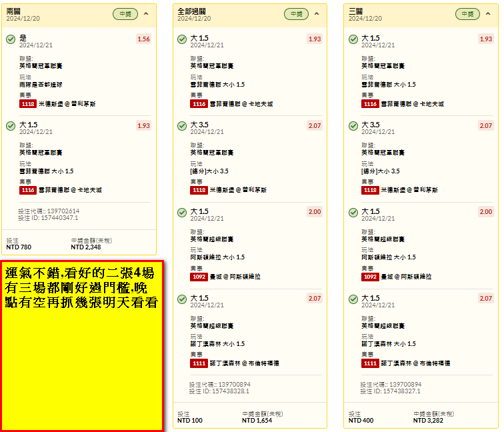Click odds 1.93 in 兩關 card
Image resolution: width=504 pixels, height=432 pixels.
144,126
